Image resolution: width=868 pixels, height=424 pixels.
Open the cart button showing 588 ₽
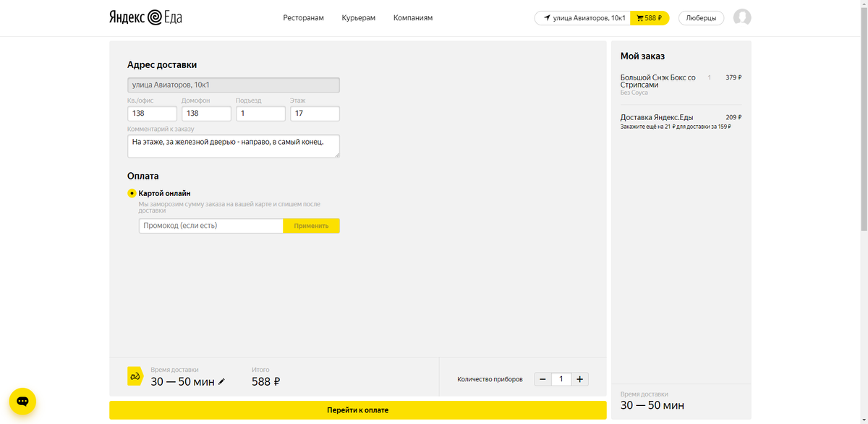tap(650, 18)
